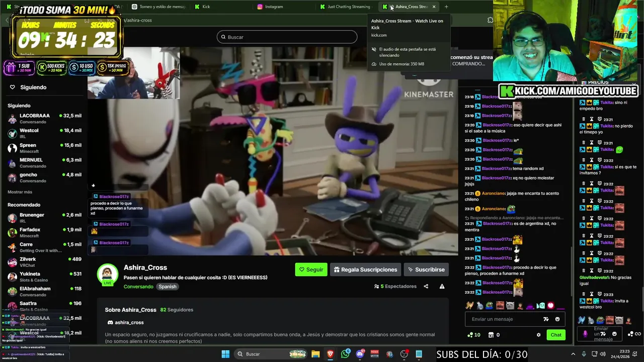Image resolution: width=644 pixels, height=362 pixels.
Task: Select the Pepe frog emote in quick emotes
Action: coord(490,305)
